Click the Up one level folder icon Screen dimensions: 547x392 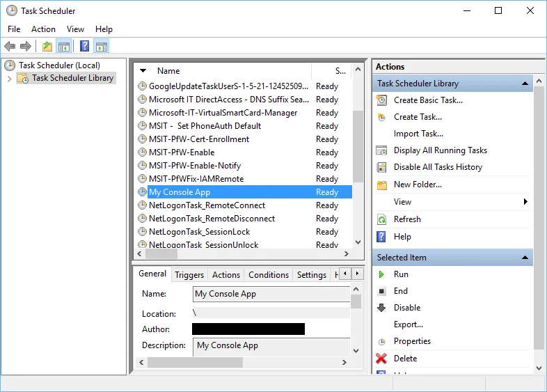[47, 46]
